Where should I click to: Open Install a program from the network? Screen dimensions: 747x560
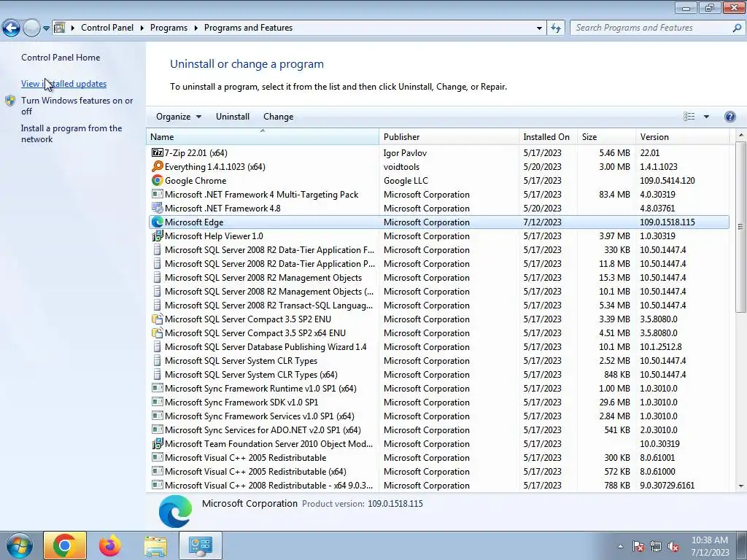(71, 134)
